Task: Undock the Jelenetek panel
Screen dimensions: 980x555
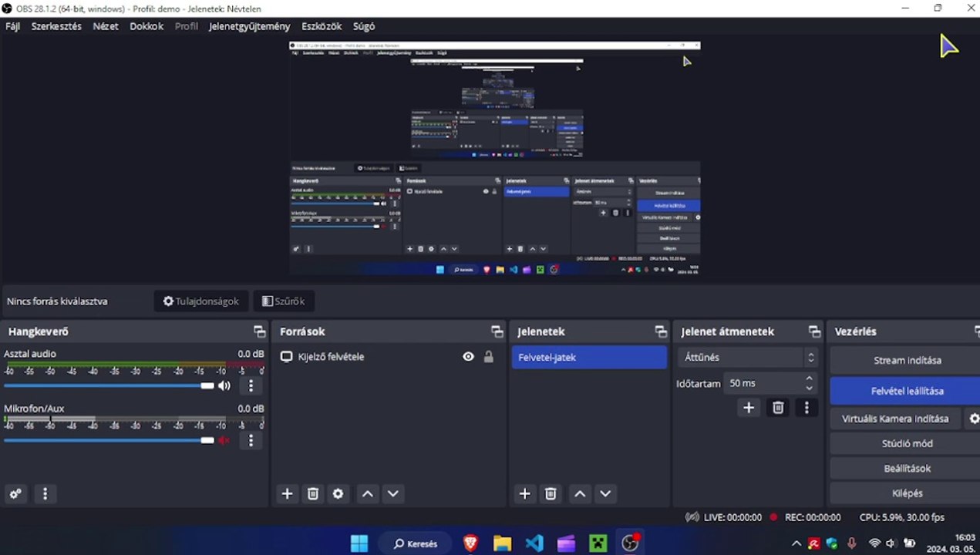Action: coord(661,331)
